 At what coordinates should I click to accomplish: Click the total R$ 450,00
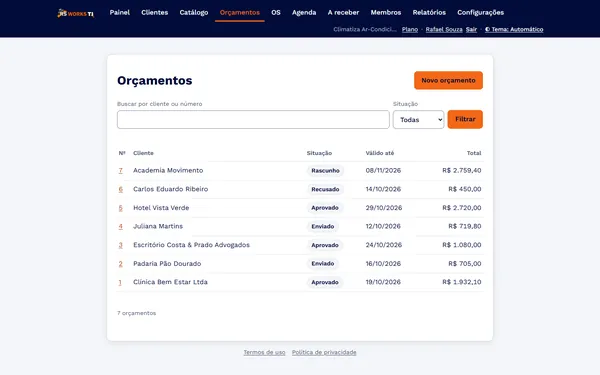[x=465, y=189]
